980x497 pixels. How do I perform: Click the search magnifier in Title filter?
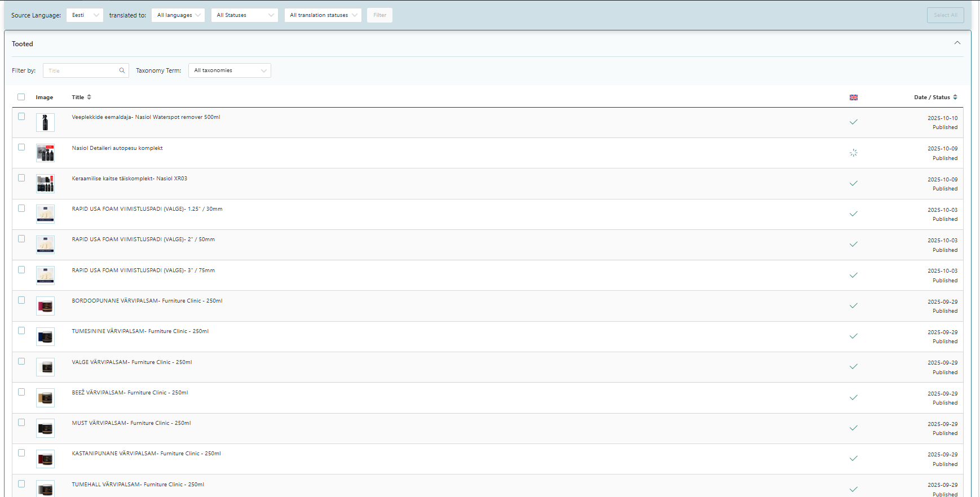tap(122, 70)
